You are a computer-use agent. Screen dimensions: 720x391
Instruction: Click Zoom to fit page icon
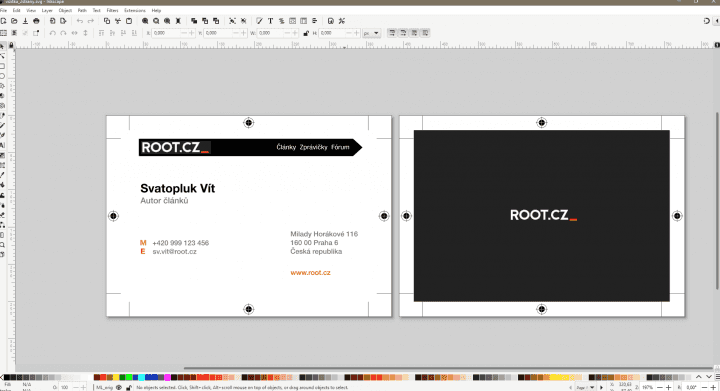click(167, 21)
